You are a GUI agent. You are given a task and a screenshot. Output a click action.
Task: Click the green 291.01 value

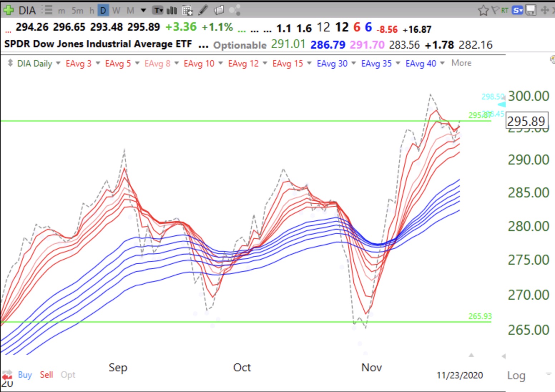pyautogui.click(x=288, y=44)
